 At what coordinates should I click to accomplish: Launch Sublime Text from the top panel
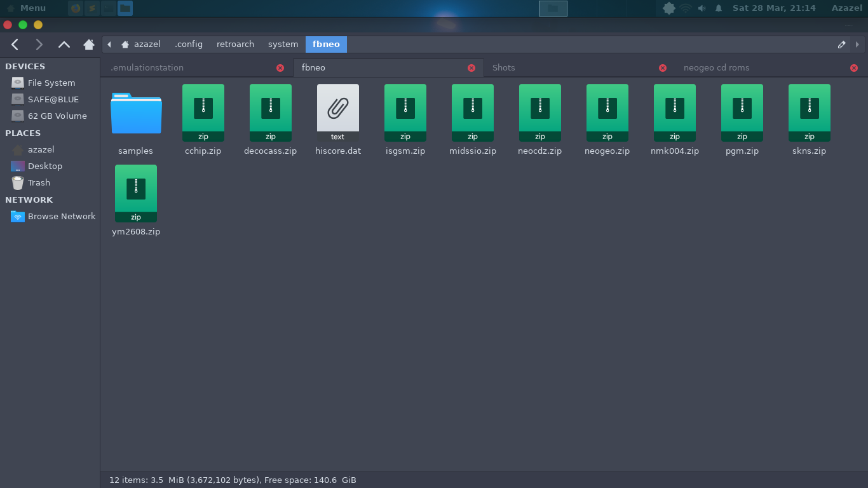point(92,8)
